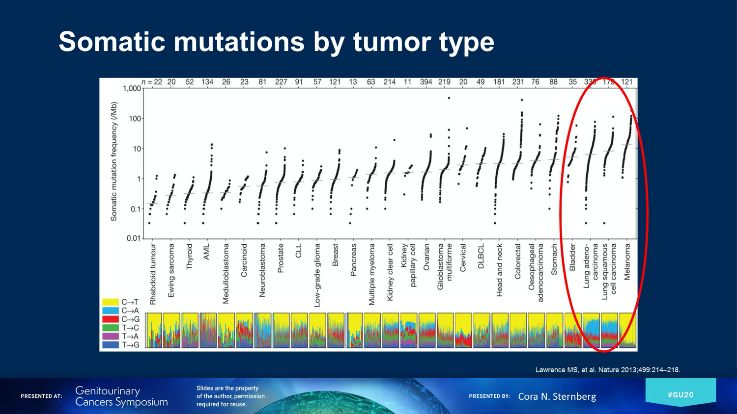Viewport: 737px width, 414px height.
Task: Click the "n = 22" sample count
Action: (x=152, y=82)
